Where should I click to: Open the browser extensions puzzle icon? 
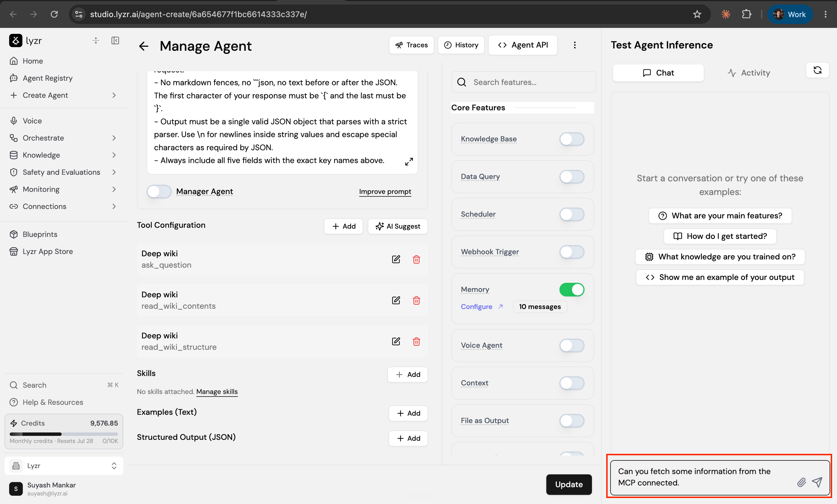coord(746,14)
